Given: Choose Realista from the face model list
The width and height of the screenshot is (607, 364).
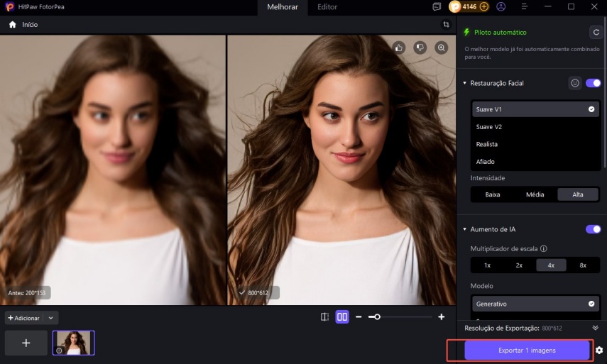Looking at the screenshot, I should [x=487, y=144].
